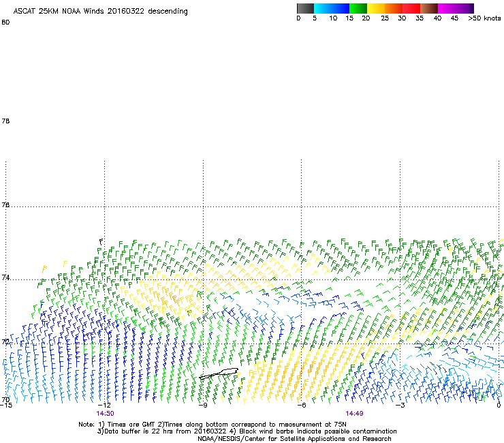Click the purple '14:50' swath time label

pyautogui.click(x=105, y=414)
